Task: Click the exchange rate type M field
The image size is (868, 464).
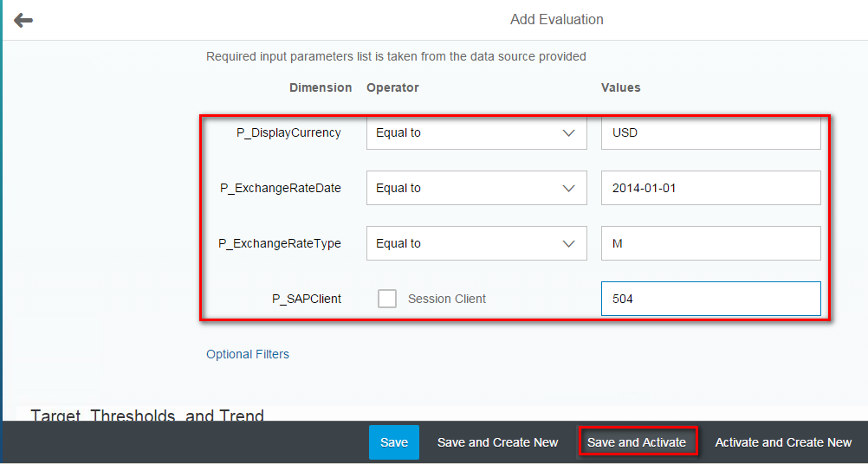Action: [711, 243]
